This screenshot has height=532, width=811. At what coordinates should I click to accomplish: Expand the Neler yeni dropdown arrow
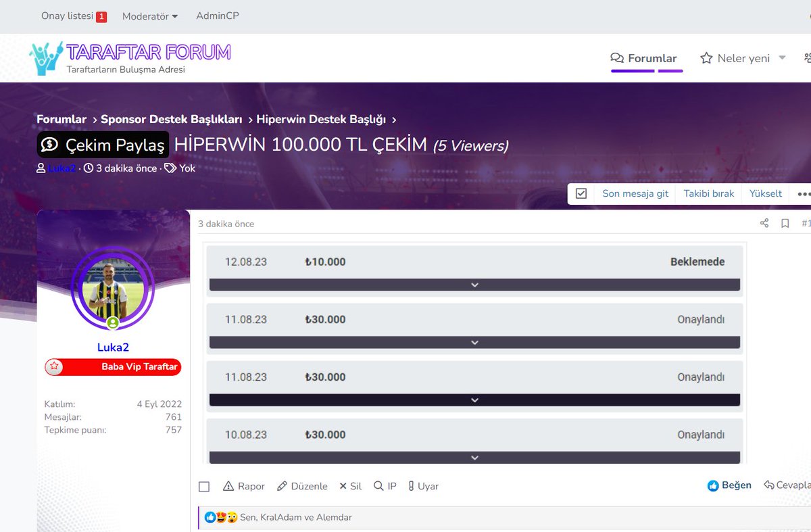point(782,57)
